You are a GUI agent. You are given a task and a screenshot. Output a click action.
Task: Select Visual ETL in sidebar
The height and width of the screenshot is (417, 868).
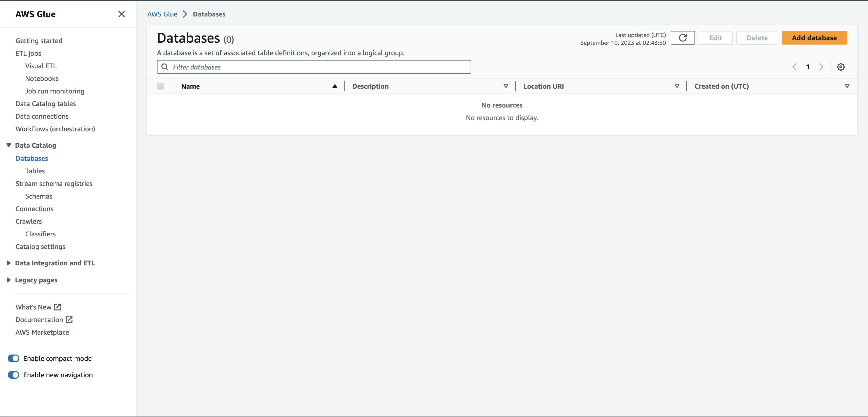41,66
